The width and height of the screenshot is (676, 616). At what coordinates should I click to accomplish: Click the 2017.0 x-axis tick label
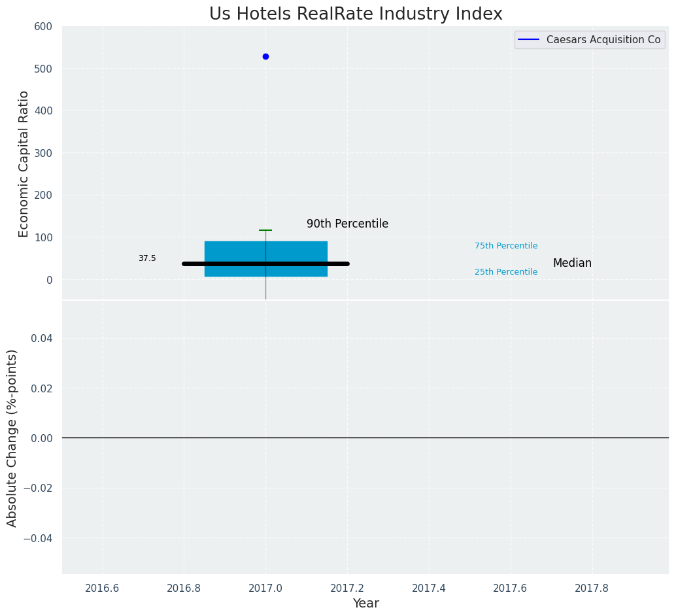pos(265,588)
